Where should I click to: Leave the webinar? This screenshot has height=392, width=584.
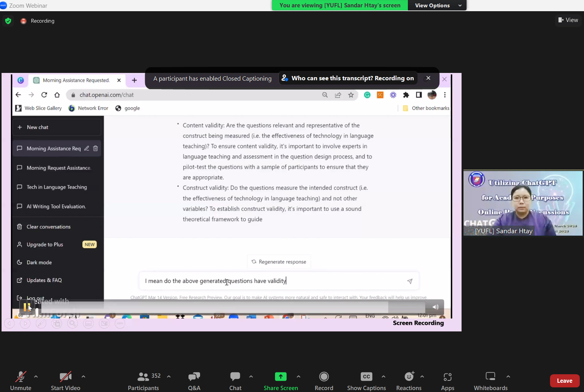point(564,381)
